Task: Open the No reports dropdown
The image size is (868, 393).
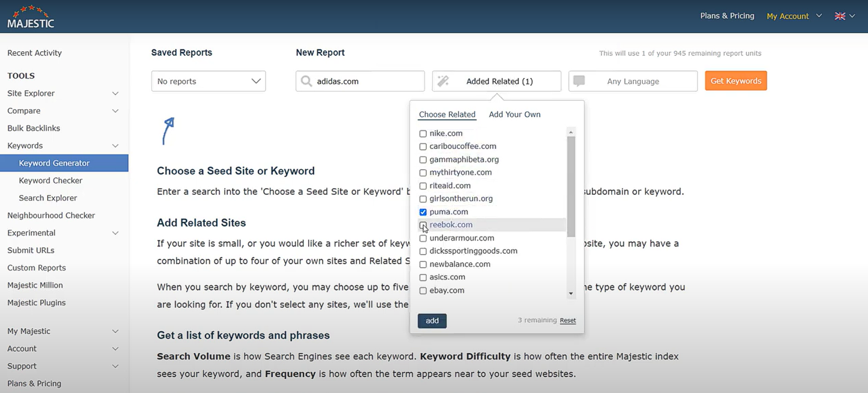Action: coord(208,81)
